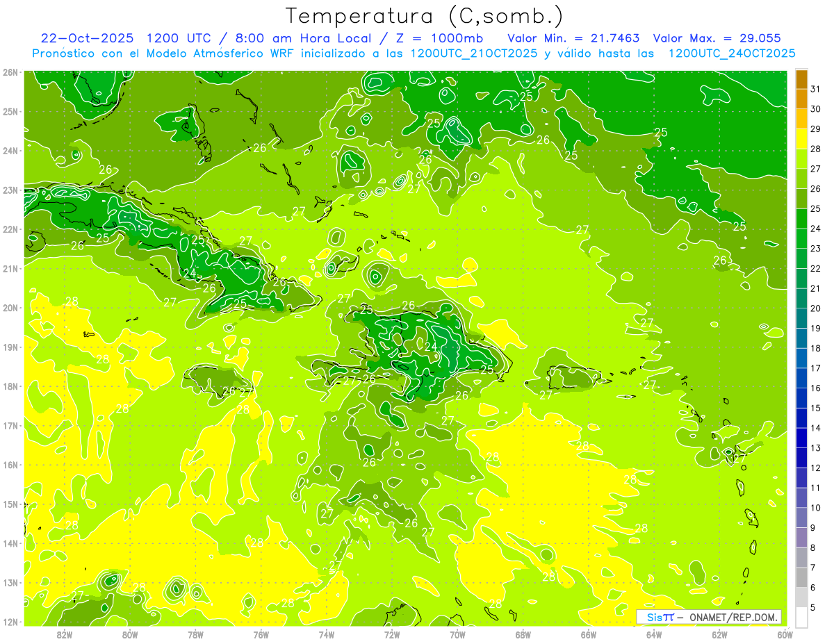Click the 26N latitude axis label
This screenshot has height=644, width=834.
click(x=10, y=72)
